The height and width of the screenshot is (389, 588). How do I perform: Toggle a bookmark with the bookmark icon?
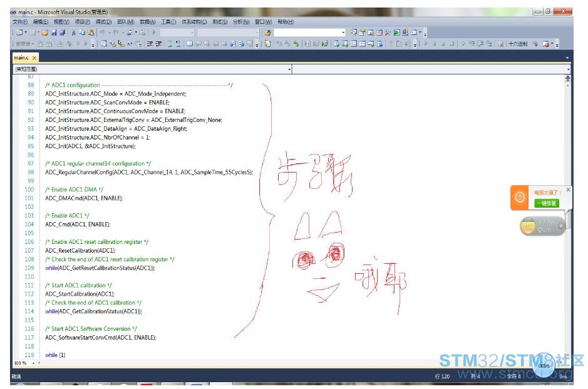[189, 44]
